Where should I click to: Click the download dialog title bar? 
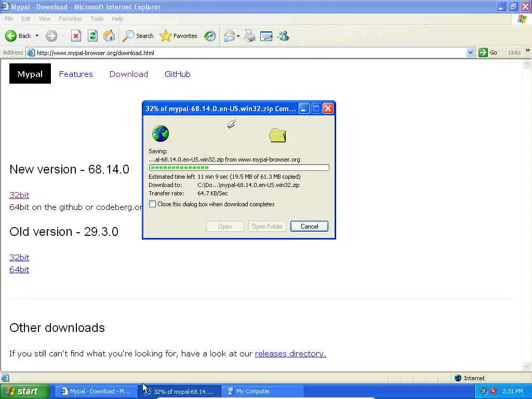coord(220,109)
